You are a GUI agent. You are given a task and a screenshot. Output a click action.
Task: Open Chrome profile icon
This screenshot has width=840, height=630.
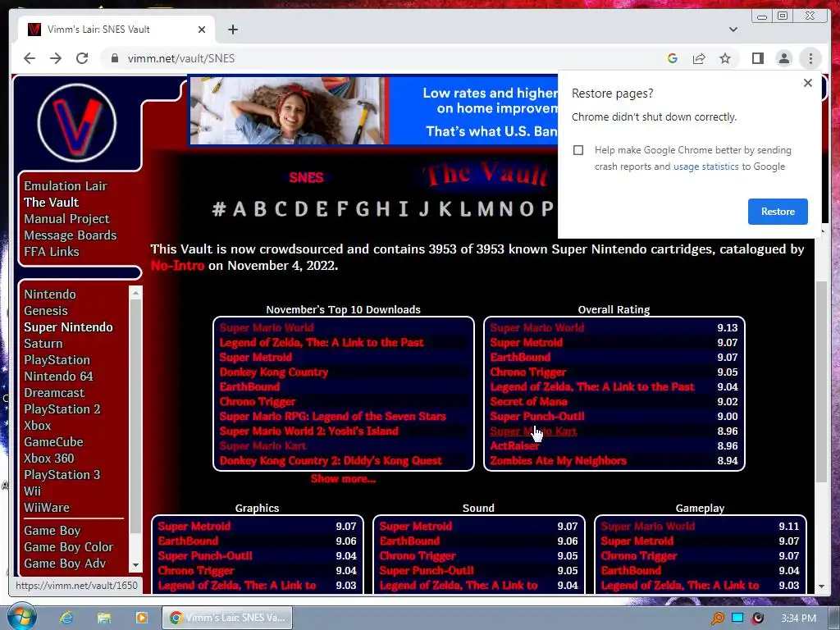pos(783,58)
